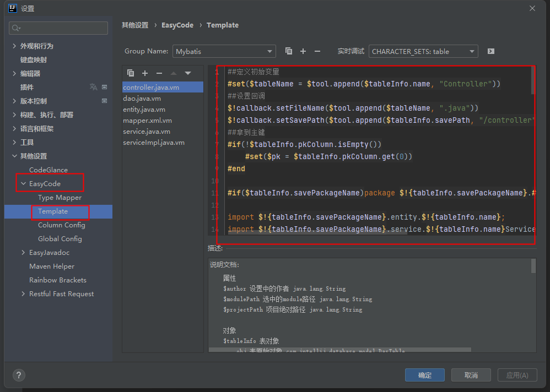The width and height of the screenshot is (550, 392).
Task: Apply changes with 应用(A) button
Action: [x=517, y=375]
